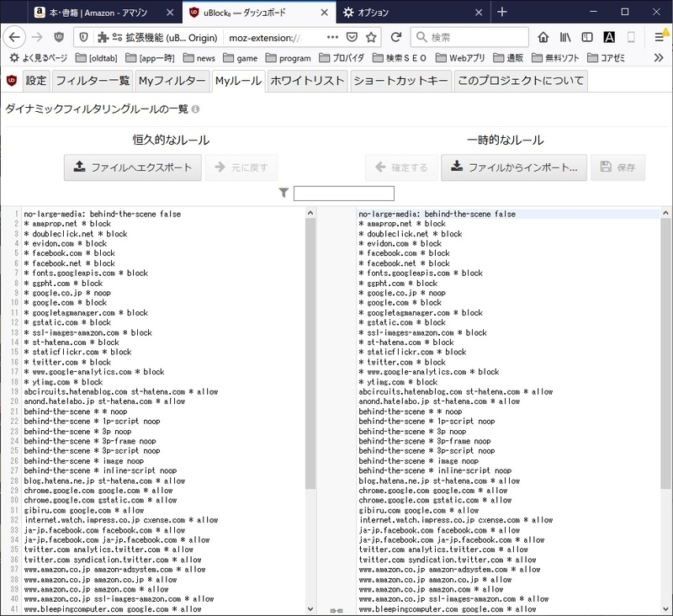Click the permanent rules pane scrollbar

click(x=310, y=353)
